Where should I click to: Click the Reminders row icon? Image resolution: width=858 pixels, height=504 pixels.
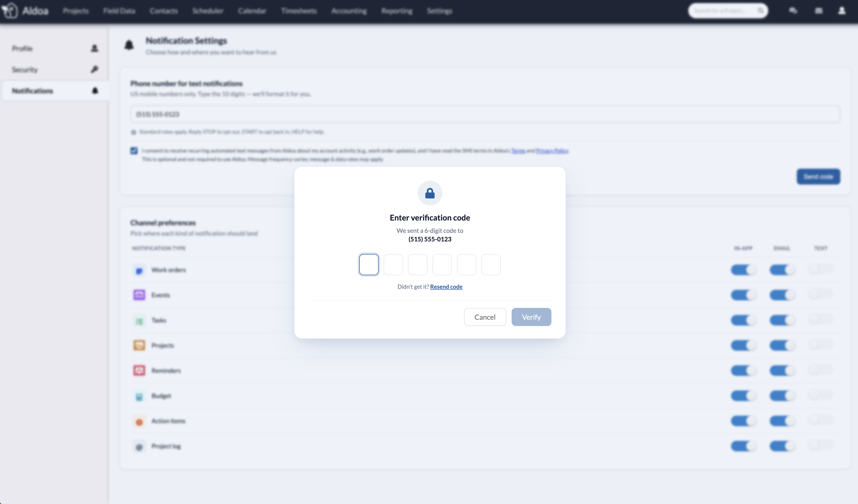(x=139, y=370)
